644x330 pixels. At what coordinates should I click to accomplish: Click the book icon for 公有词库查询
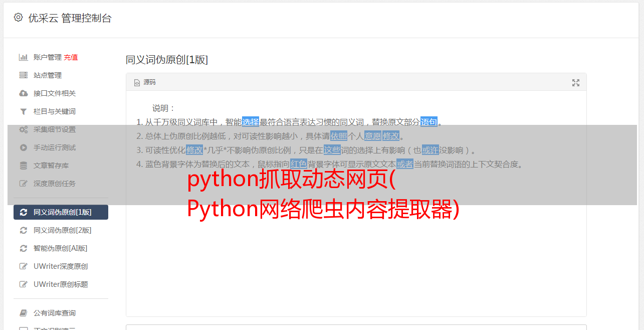click(x=23, y=313)
